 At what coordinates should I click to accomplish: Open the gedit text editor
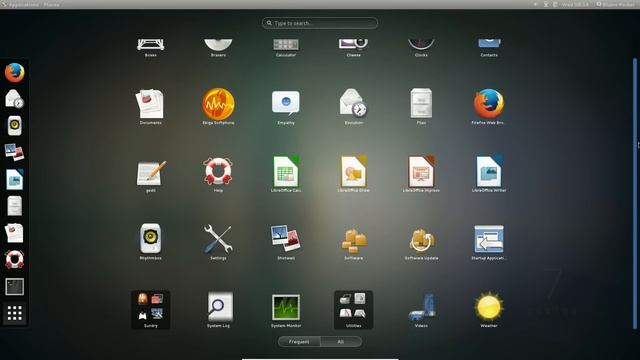point(150,174)
